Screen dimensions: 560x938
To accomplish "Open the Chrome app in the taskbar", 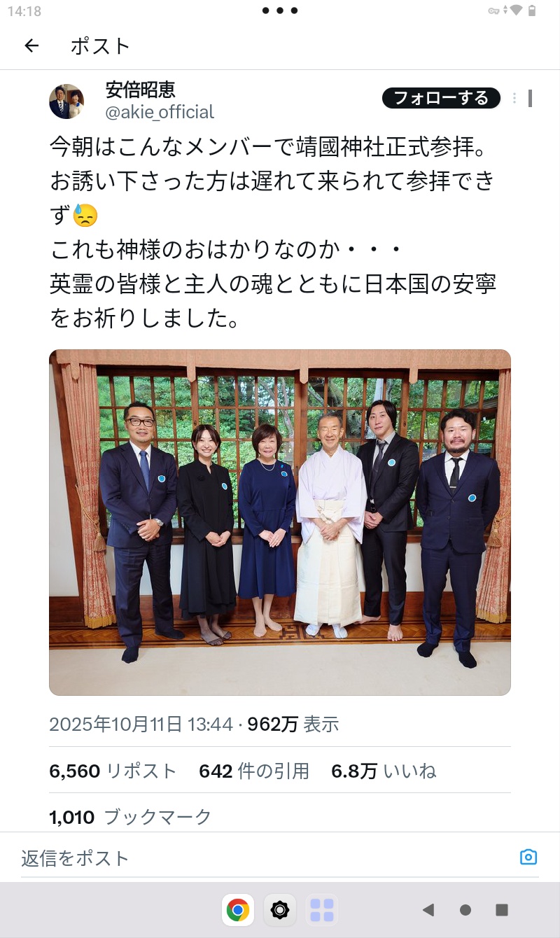I will click(x=238, y=910).
